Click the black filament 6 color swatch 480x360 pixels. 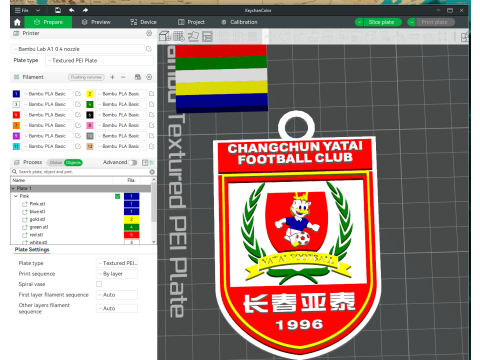coord(90,115)
